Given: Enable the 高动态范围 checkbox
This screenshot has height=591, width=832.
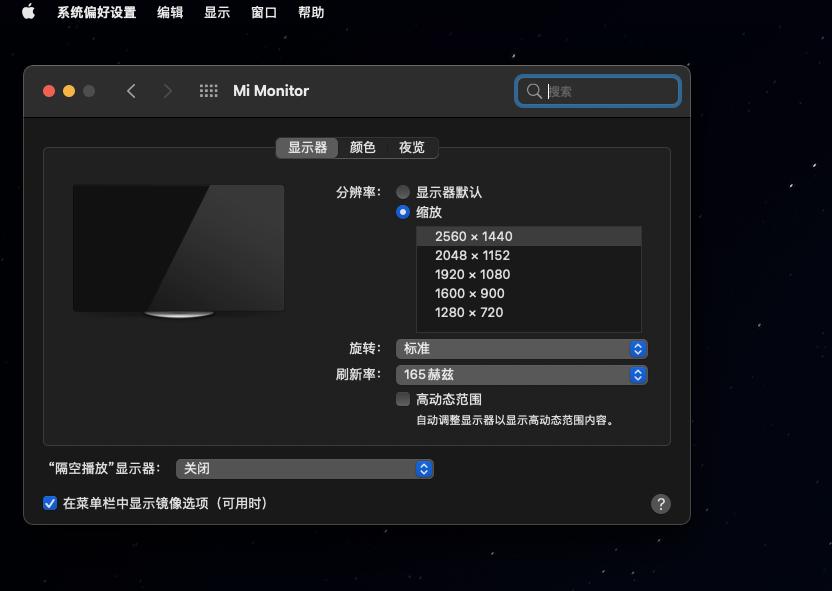Looking at the screenshot, I should [x=403, y=399].
